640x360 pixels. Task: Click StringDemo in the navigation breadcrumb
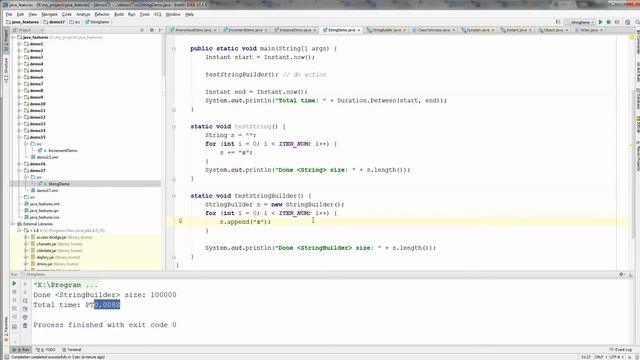(x=97, y=22)
